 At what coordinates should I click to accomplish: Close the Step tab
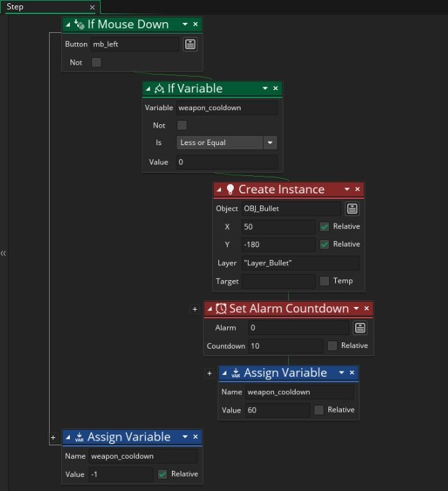point(93,7)
